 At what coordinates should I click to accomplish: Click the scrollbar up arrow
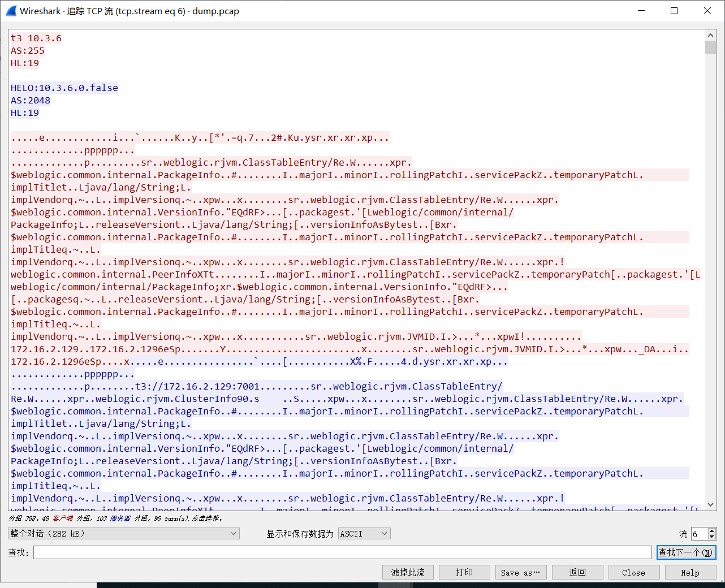click(711, 36)
